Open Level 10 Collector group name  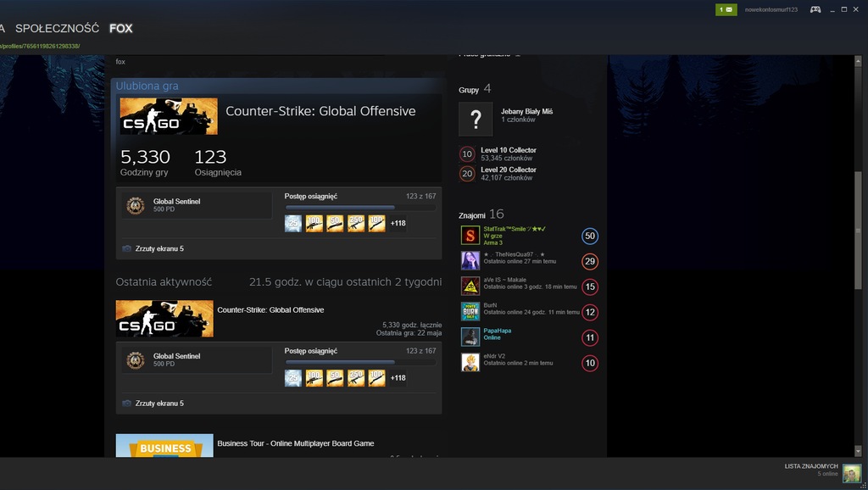tap(509, 150)
